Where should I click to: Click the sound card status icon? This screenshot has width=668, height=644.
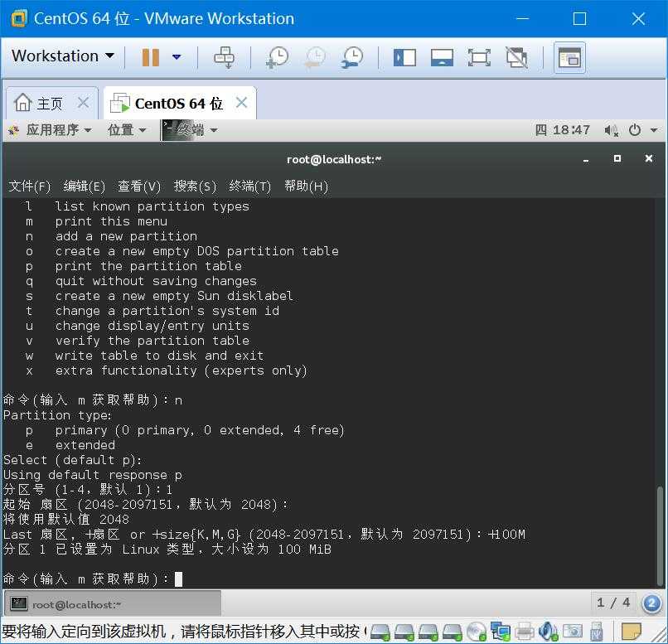(548, 632)
